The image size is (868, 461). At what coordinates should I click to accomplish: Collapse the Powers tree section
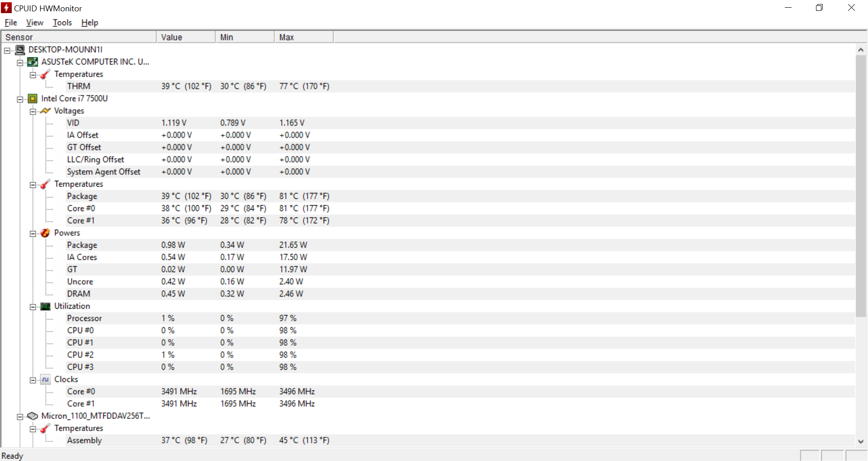point(33,234)
